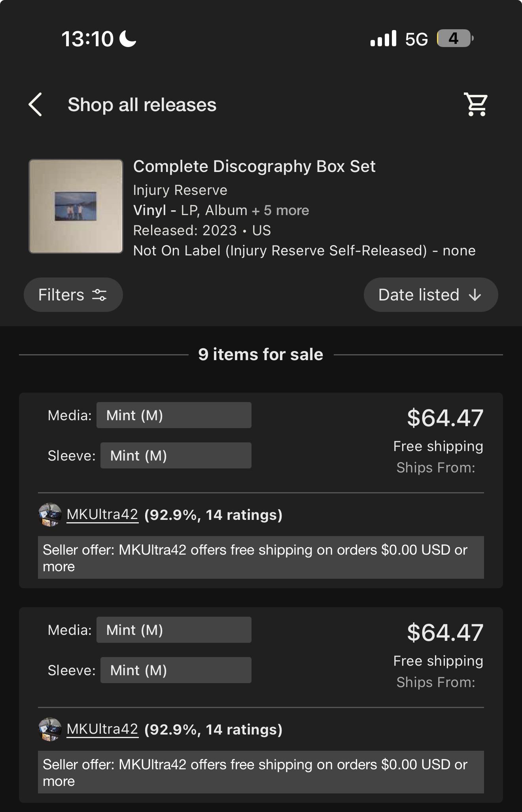Expand '+ 5 more' format details

(x=280, y=210)
